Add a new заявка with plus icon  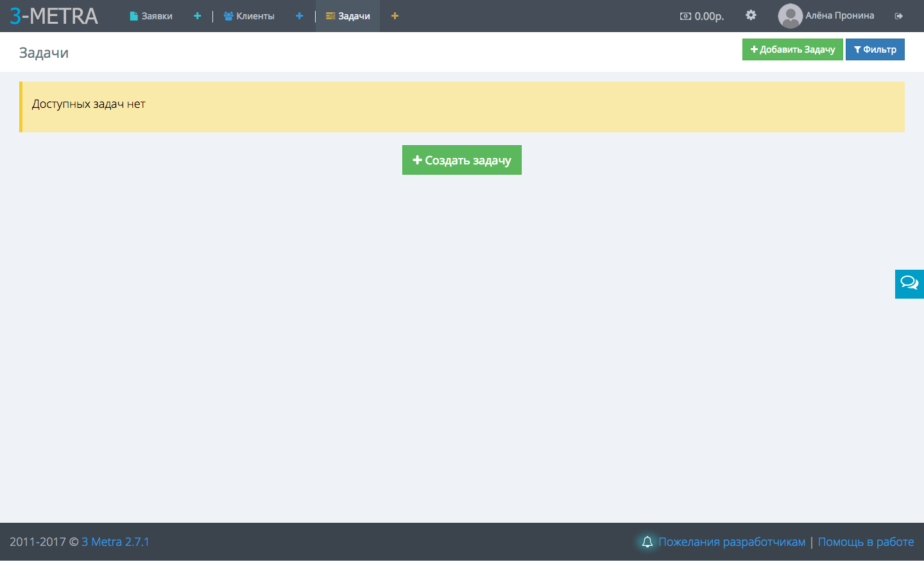pos(197,16)
